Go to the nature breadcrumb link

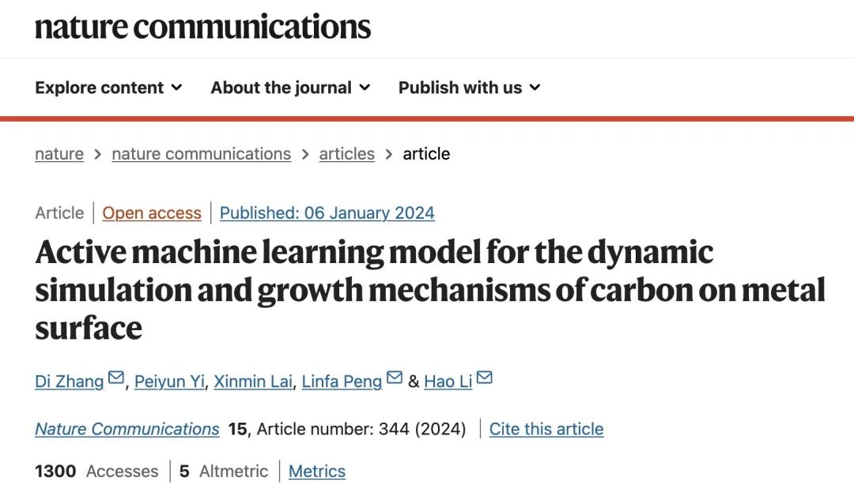pos(59,154)
